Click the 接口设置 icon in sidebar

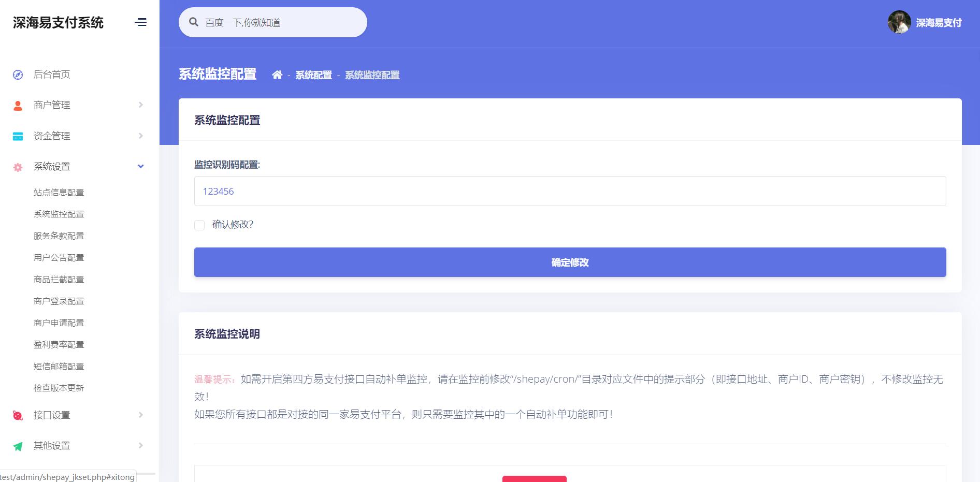point(17,414)
